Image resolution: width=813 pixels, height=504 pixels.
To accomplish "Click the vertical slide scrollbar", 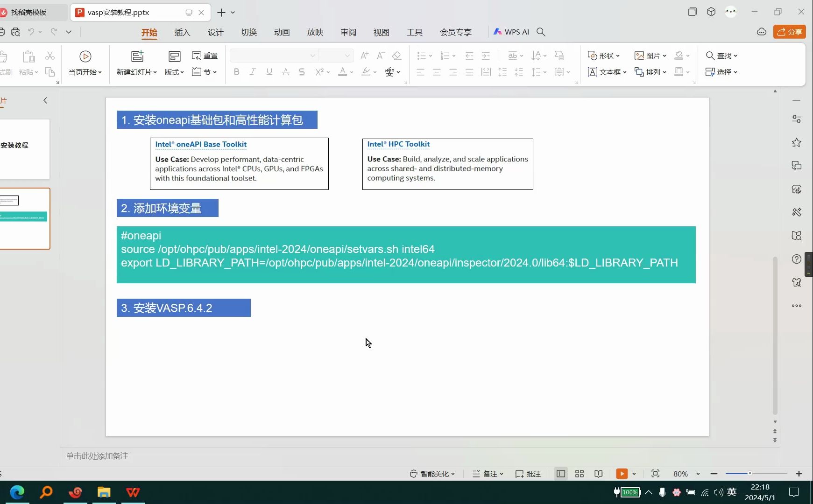I will (775, 335).
